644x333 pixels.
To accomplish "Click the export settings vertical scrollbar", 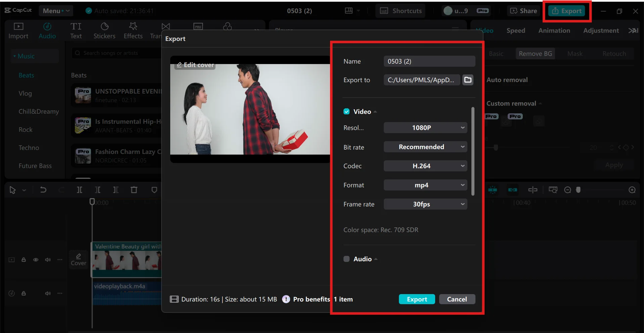I will 473,151.
